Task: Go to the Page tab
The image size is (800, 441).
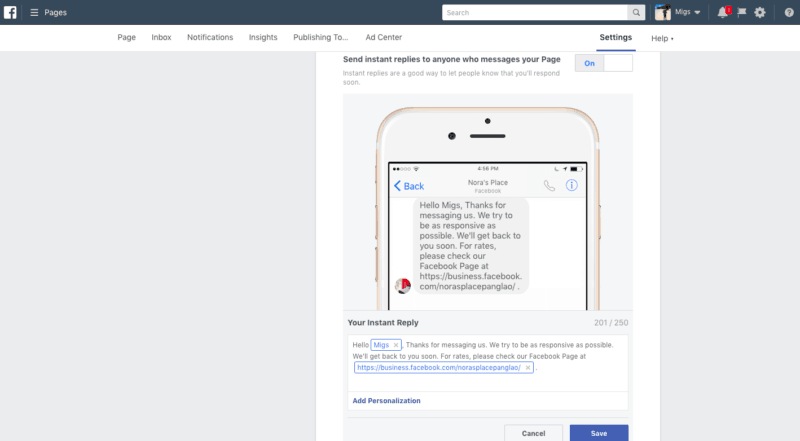Action: click(127, 37)
